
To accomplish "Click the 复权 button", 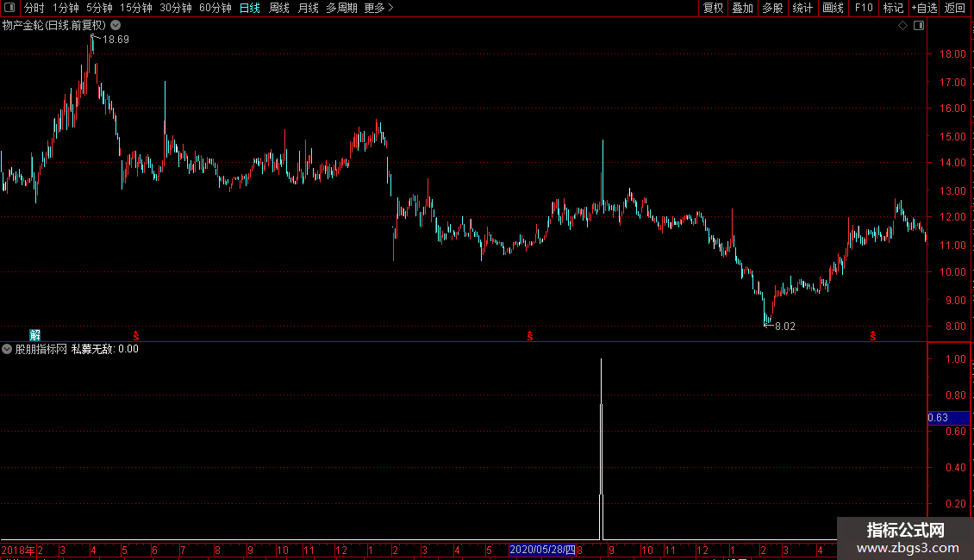I will pos(713,8).
